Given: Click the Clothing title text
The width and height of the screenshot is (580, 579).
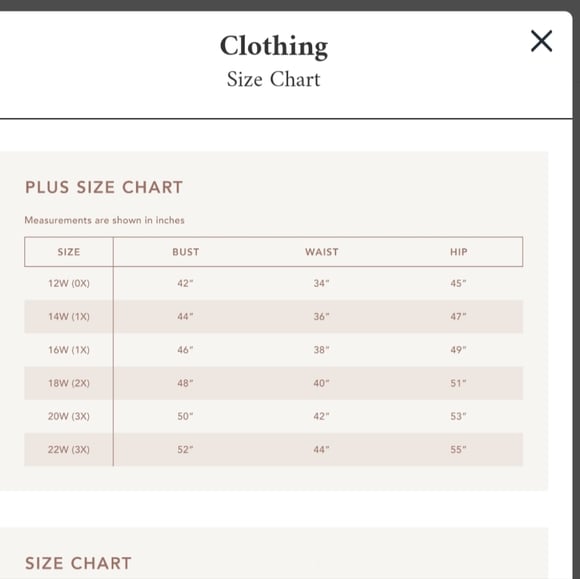Looking at the screenshot, I should [274, 46].
